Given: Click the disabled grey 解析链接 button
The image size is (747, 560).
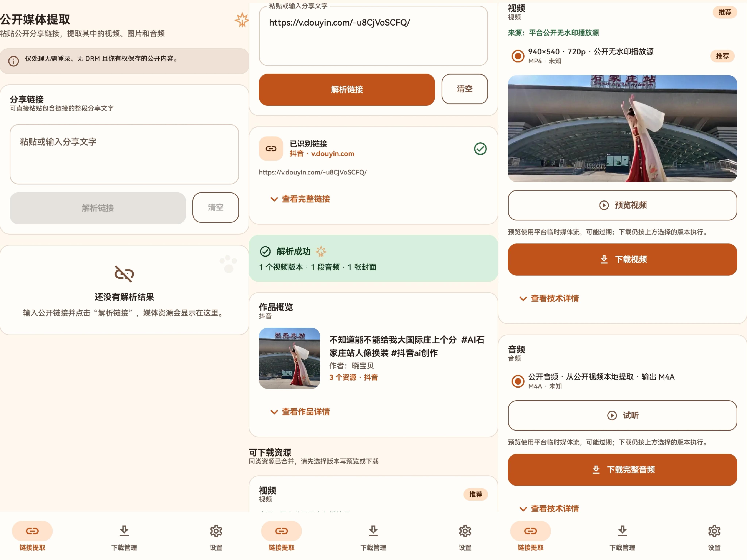Looking at the screenshot, I should point(98,208).
